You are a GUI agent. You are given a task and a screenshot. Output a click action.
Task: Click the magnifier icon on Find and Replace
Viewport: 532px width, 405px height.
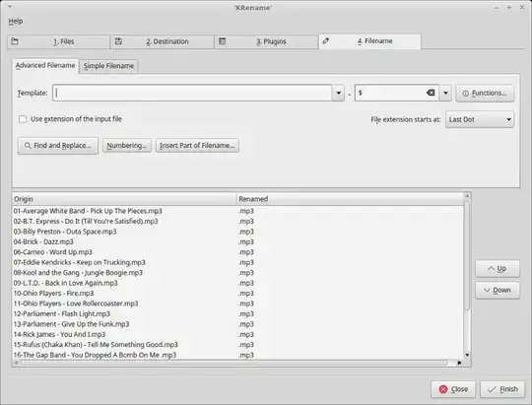click(28, 146)
